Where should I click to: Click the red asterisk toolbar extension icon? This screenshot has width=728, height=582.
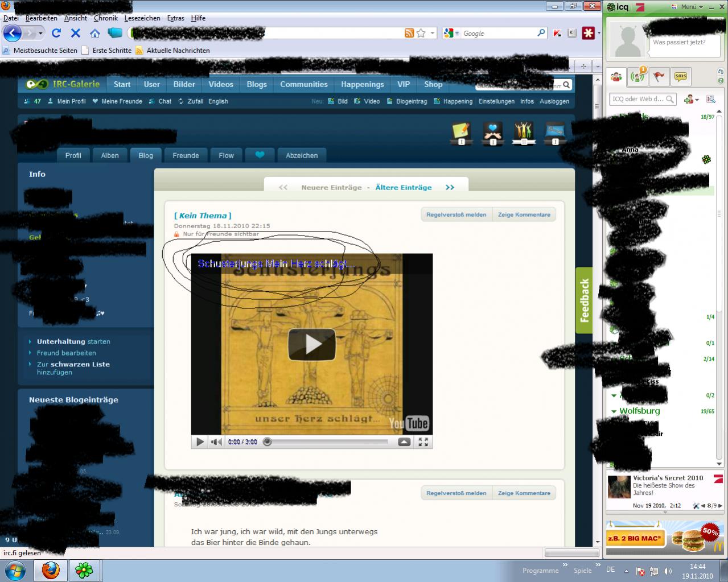coord(587,33)
